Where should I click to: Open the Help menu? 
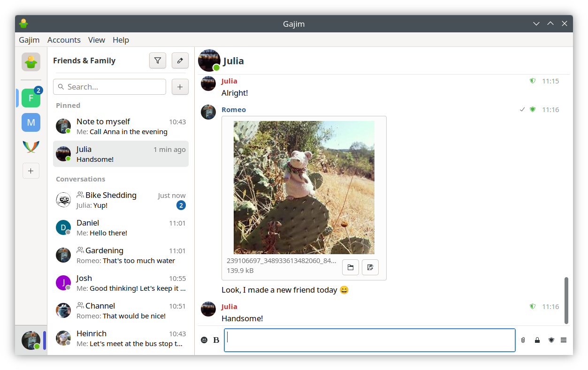tap(121, 40)
